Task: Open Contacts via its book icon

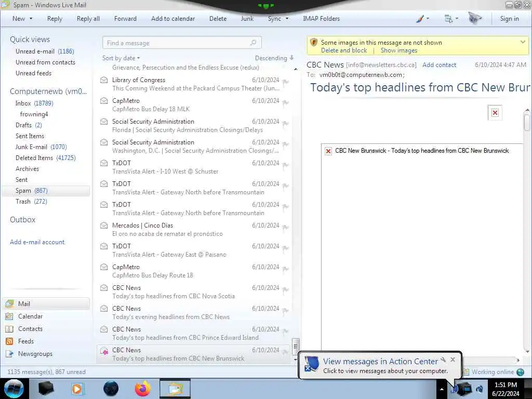Action: [9, 329]
